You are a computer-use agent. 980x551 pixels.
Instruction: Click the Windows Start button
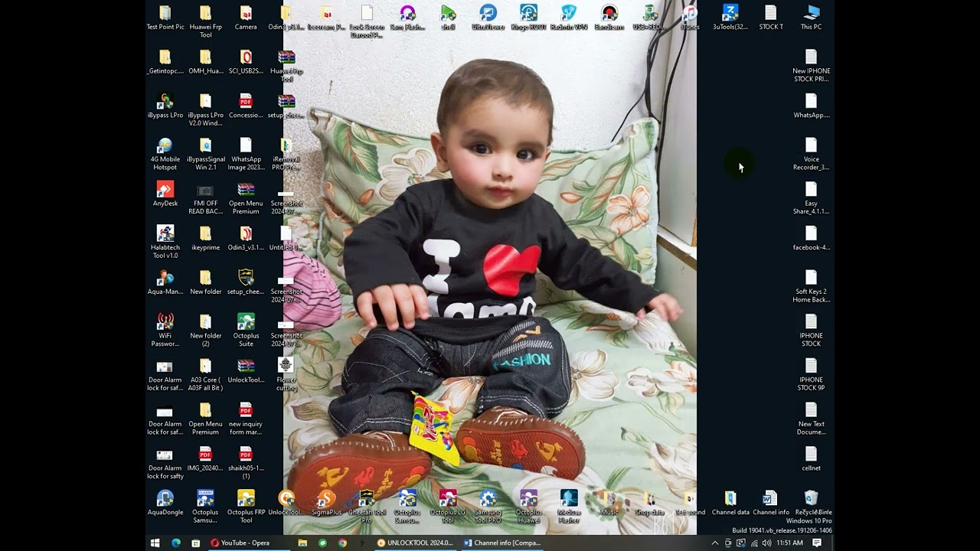pos(155,543)
